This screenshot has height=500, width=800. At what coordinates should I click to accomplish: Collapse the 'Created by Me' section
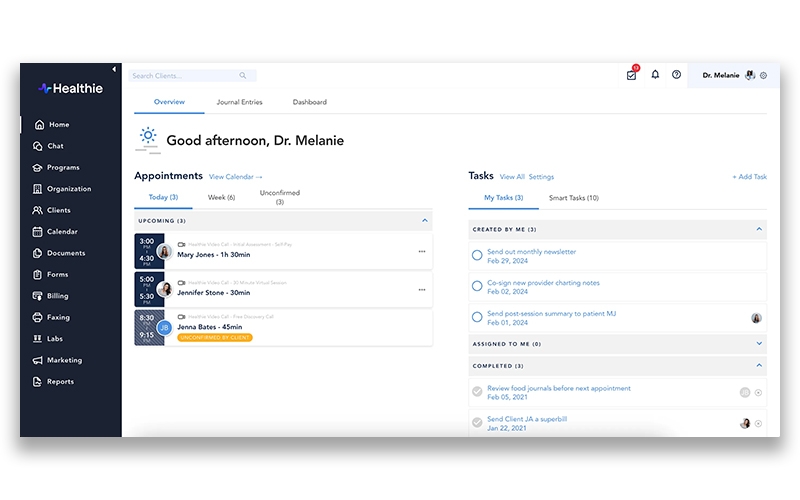coord(759,229)
